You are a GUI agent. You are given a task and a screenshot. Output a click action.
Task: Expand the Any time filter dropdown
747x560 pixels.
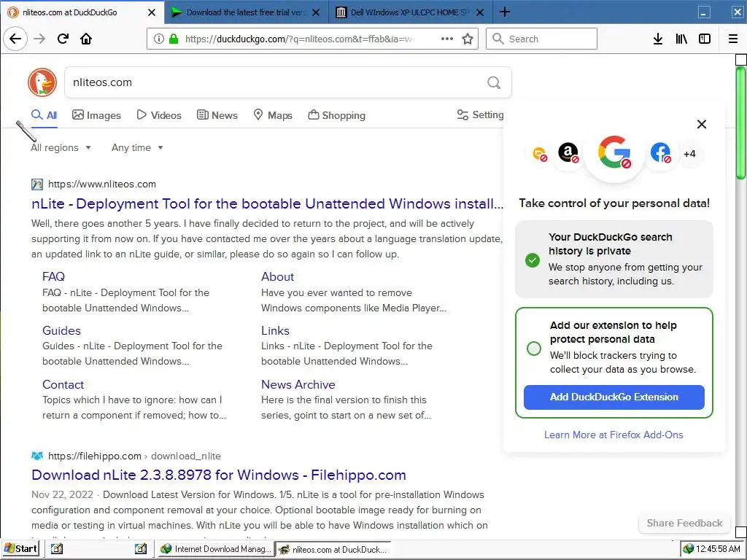pos(138,147)
